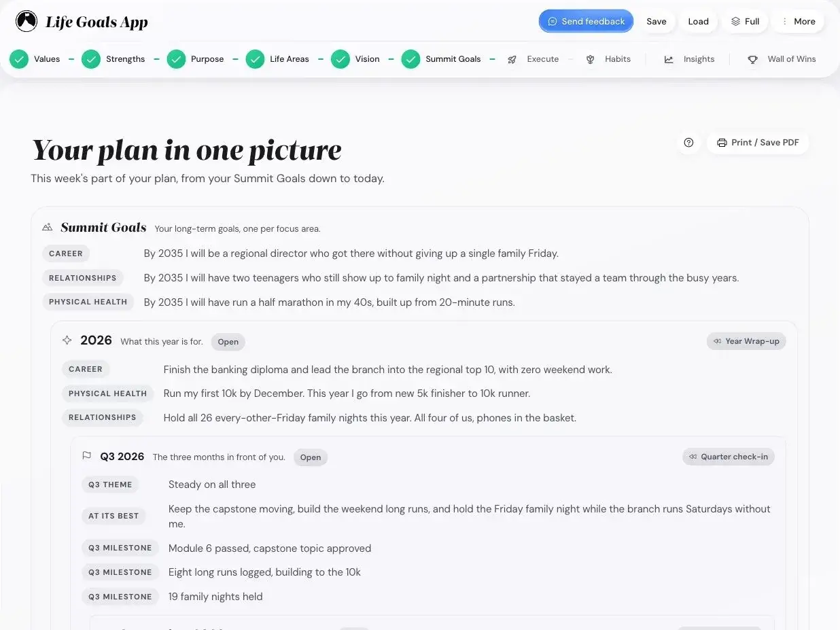This screenshot has width=840, height=630.
Task: Click the Insights chart icon
Action: tap(669, 59)
